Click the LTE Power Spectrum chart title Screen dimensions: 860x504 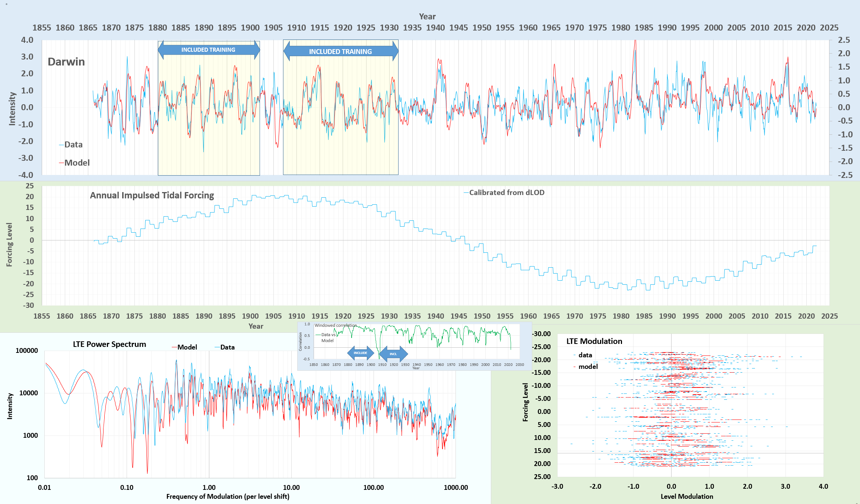(109, 344)
